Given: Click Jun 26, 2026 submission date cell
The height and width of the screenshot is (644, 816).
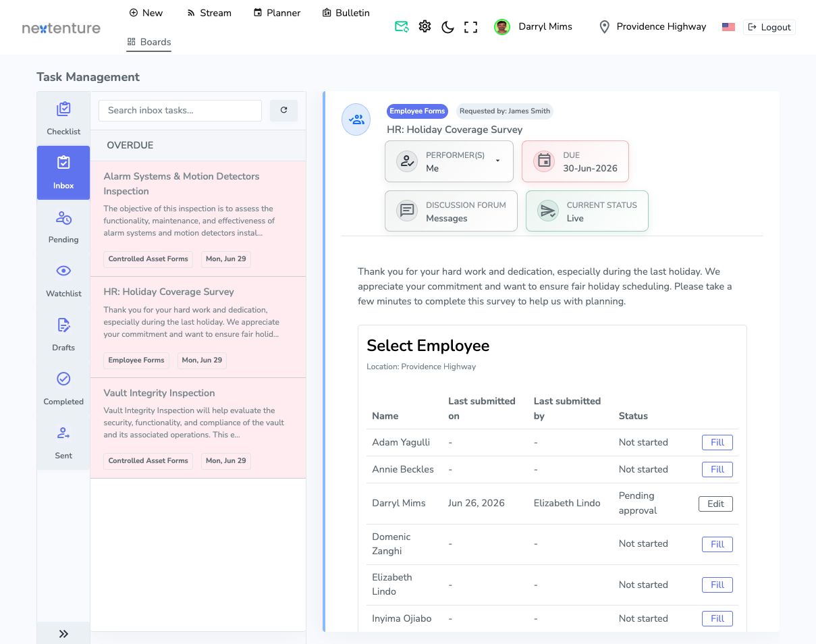Looking at the screenshot, I should click(x=477, y=503).
